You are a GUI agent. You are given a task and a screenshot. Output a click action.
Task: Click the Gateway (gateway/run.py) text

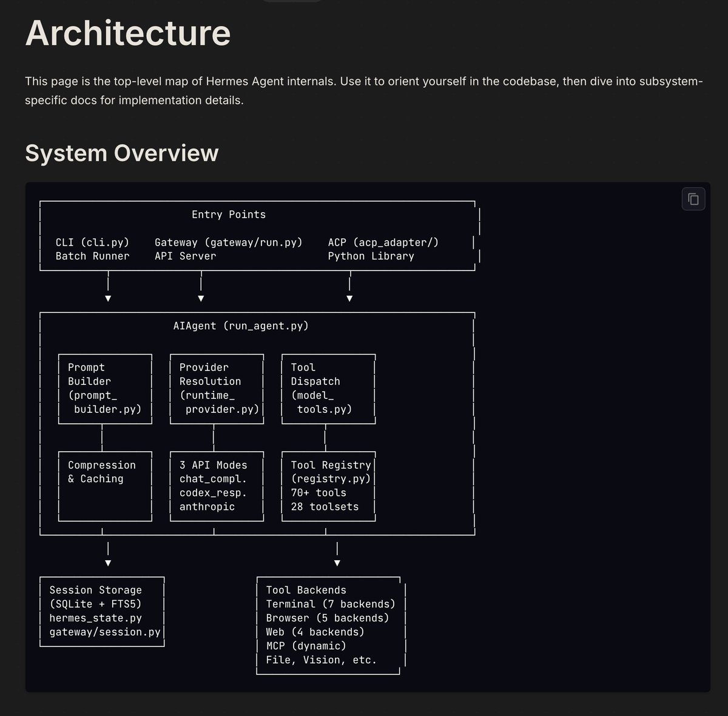[x=229, y=243]
